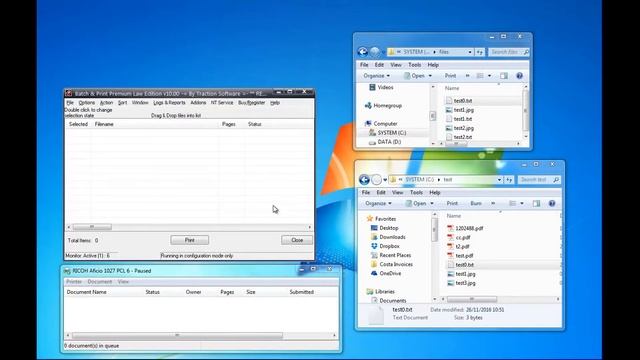Click Back button in the files Explorer window

coord(362,52)
